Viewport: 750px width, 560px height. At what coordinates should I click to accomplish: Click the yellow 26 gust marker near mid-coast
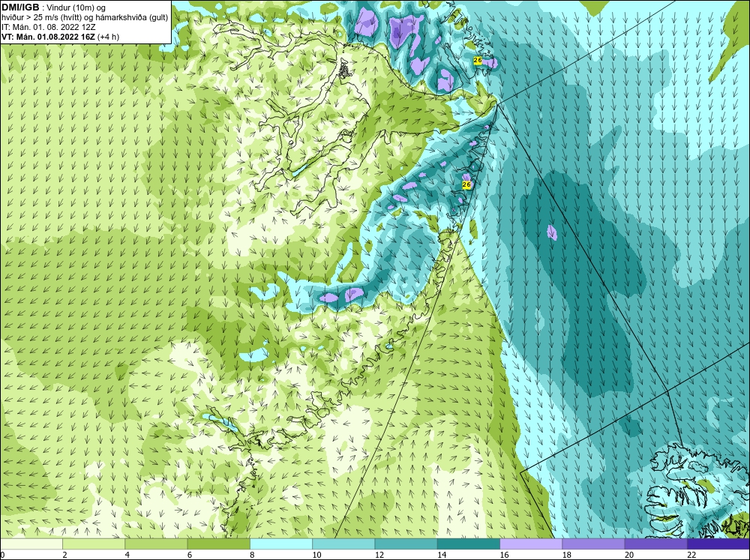(466, 184)
